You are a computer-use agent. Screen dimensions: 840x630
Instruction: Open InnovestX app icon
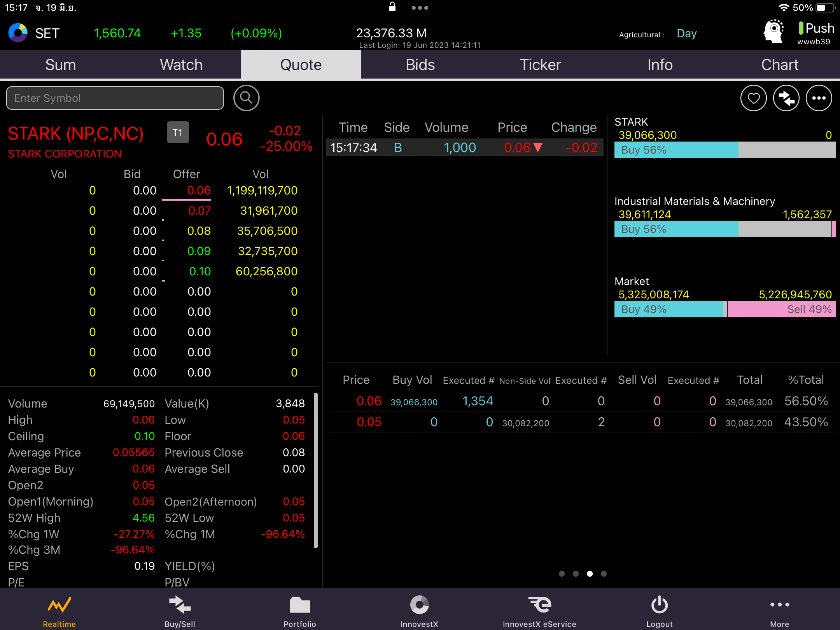420,605
